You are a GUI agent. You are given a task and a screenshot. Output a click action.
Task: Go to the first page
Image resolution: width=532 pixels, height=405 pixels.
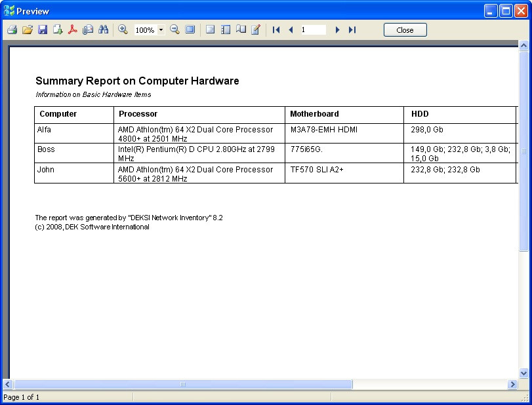(x=276, y=30)
